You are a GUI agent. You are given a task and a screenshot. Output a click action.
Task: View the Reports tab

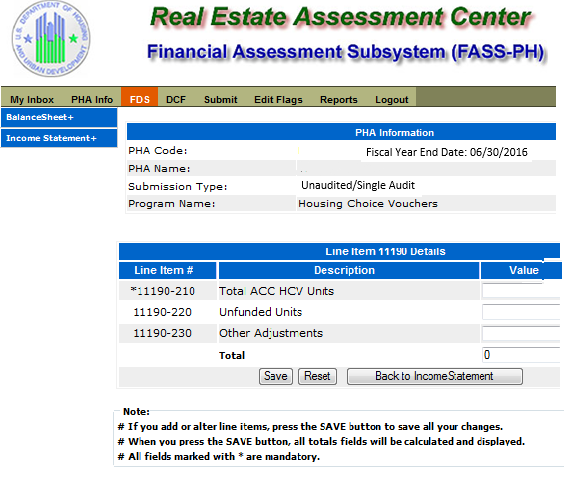click(x=339, y=99)
